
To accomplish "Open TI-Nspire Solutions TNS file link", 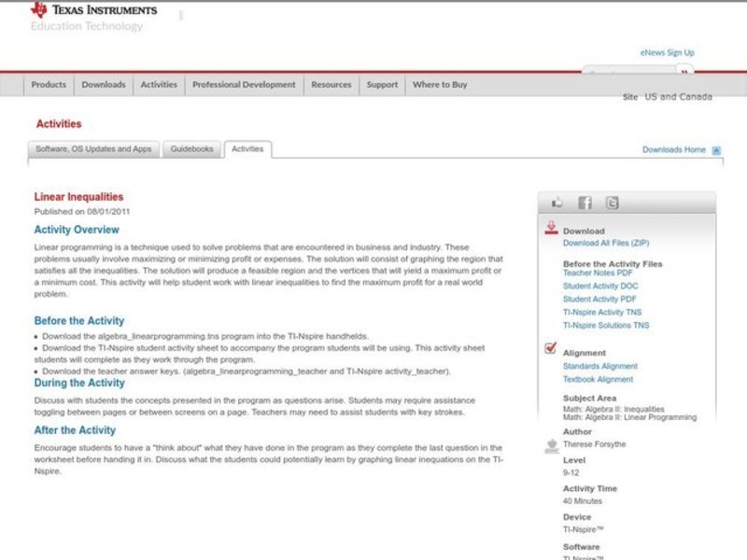I will tap(606, 326).
